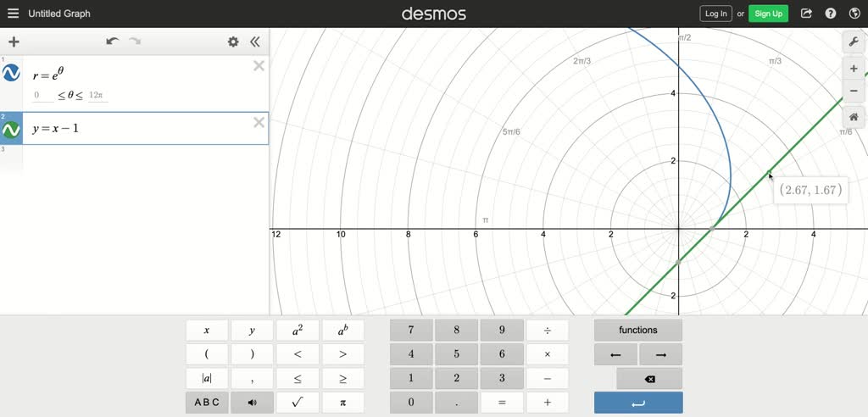Viewport: 868px width, 417px height.
Task: Click the green Sign Up button
Action: point(768,14)
